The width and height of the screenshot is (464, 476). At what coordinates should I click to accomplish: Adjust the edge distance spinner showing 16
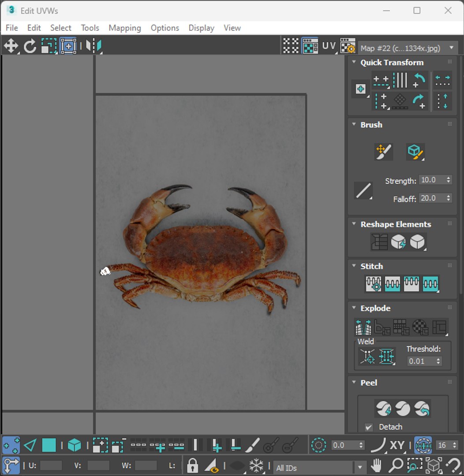455,445
